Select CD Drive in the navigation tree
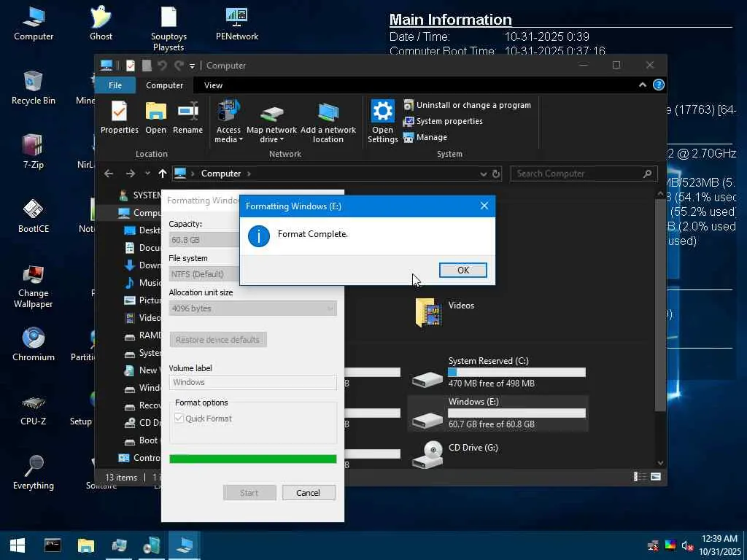Screen dimensions: 747x560 point(143,423)
